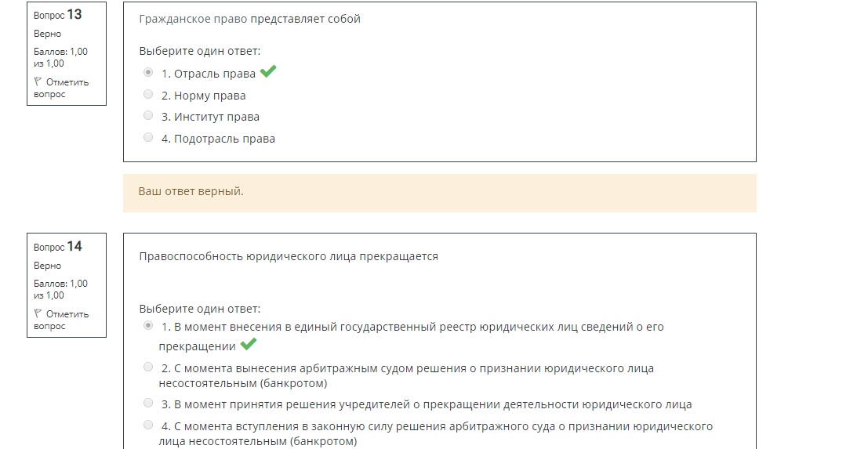
Task: Click 'Отметить вопрос' link for question 13
Action: point(61,88)
